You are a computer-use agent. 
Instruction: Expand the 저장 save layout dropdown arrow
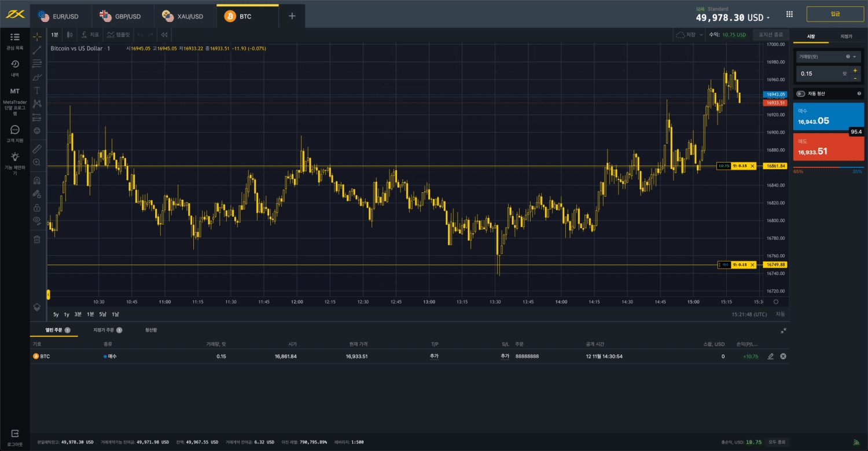pyautogui.click(x=702, y=35)
